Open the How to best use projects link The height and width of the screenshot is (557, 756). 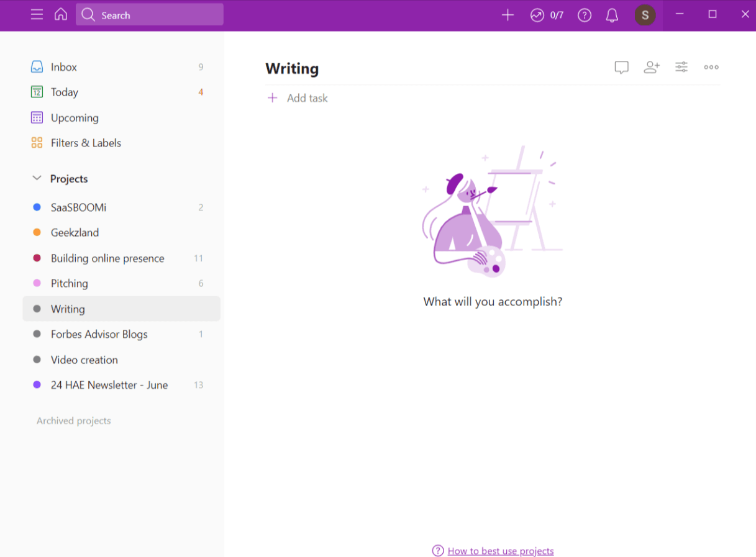(501, 551)
